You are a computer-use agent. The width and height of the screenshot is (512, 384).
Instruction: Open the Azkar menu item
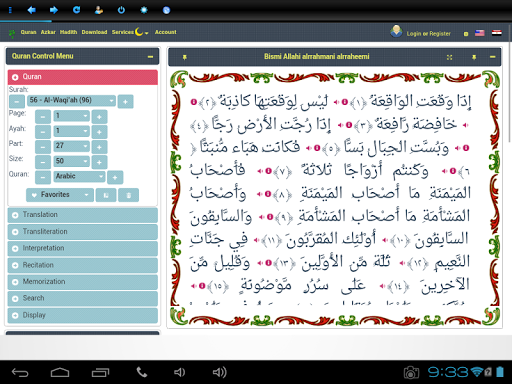[48, 32]
